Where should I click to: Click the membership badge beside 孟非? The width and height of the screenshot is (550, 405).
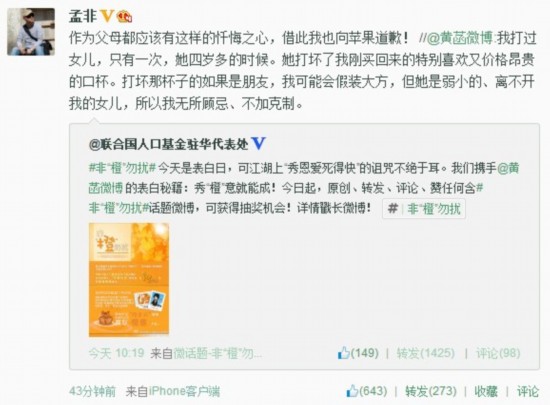[124, 16]
